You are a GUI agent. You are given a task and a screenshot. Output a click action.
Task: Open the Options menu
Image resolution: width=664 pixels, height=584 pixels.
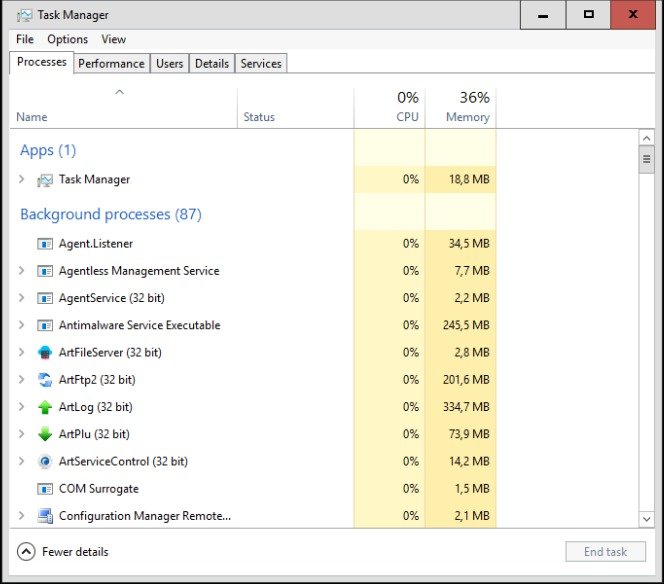pos(68,39)
